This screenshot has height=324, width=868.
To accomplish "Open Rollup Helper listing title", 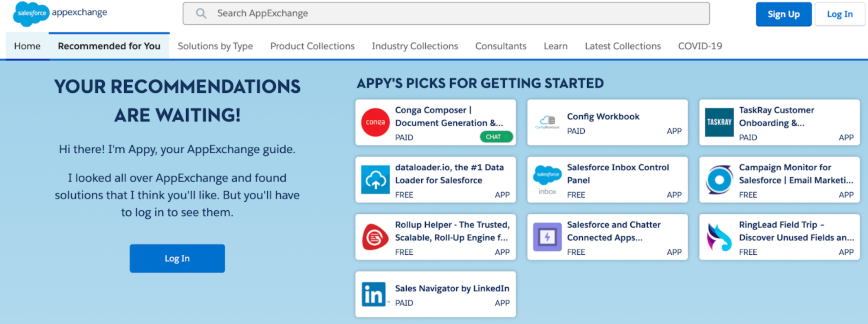I will tap(452, 231).
